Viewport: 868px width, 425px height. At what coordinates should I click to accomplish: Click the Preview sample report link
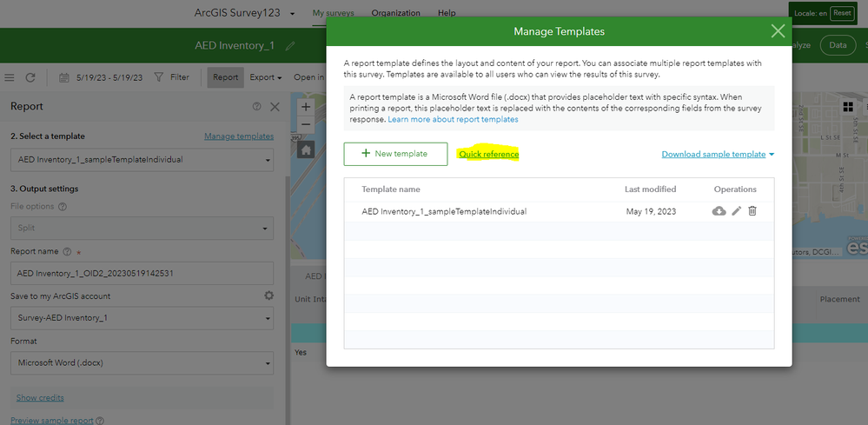click(x=51, y=421)
